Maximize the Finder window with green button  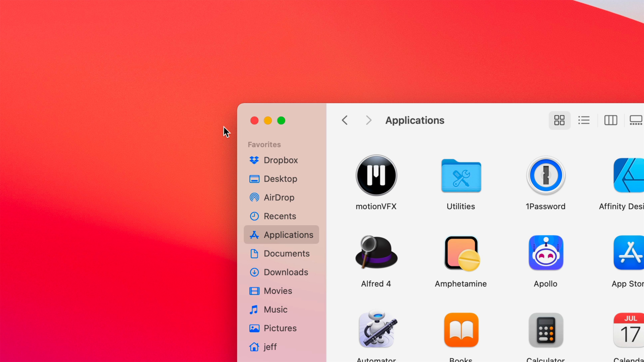click(x=281, y=121)
